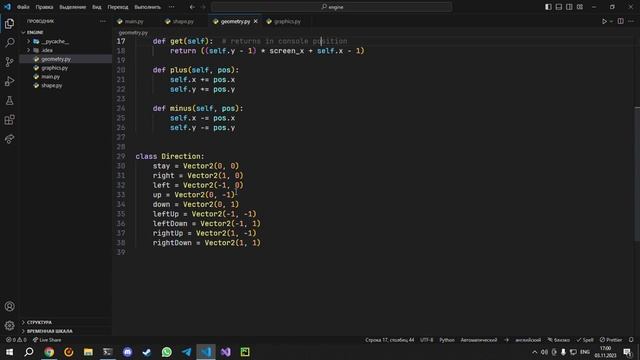
Task: Click Live Share in the status bar
Action: tap(47, 340)
